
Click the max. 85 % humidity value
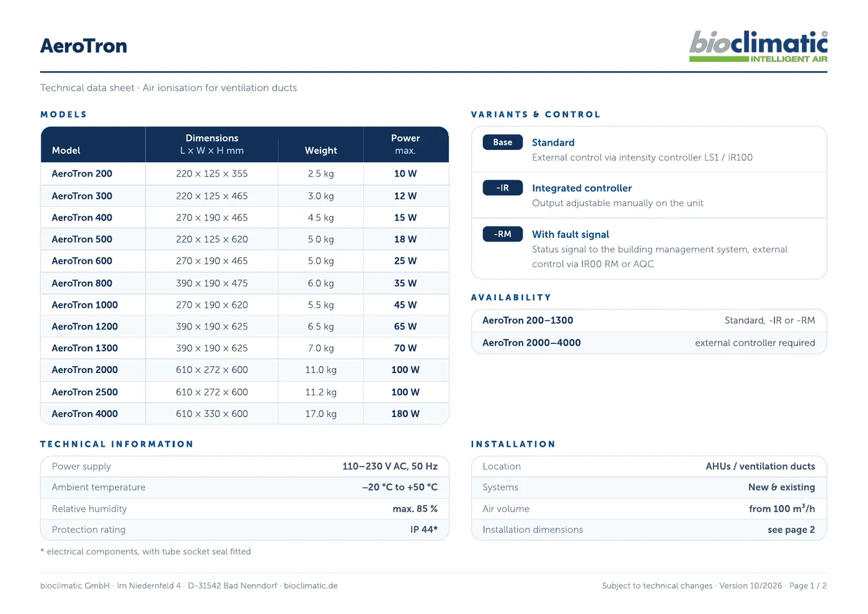(415, 509)
